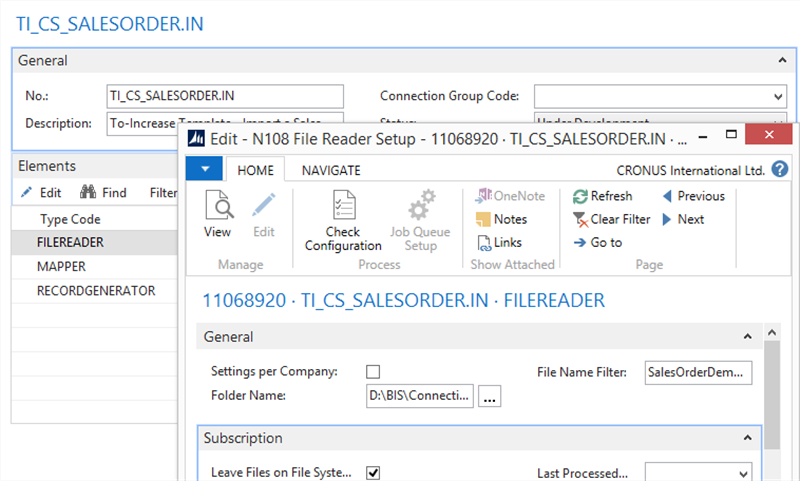Select the RECORDGENERATOR element row
This screenshot has height=481, width=800.
coord(94,291)
